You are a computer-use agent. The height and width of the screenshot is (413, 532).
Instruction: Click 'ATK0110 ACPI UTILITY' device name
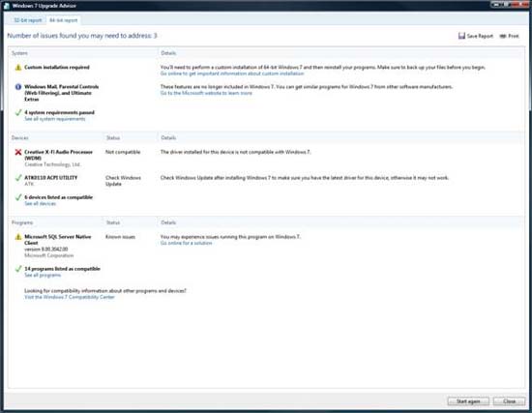(51, 178)
